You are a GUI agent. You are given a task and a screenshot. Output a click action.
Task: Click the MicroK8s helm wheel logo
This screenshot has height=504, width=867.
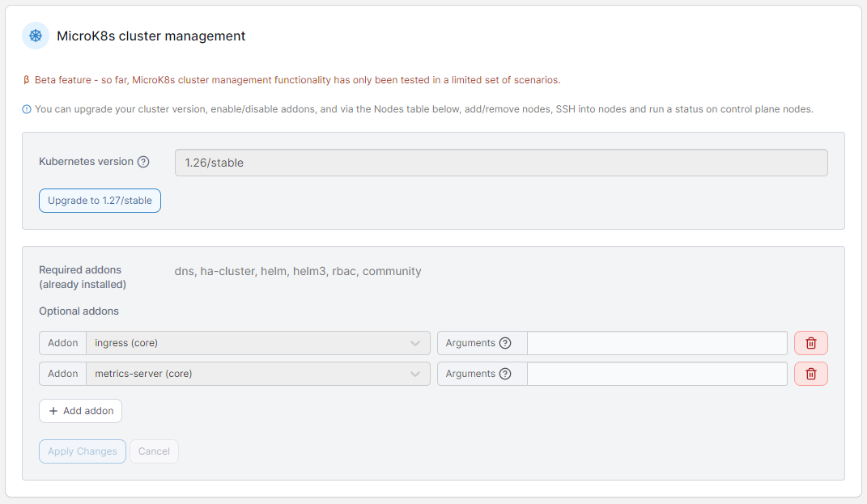click(x=36, y=36)
